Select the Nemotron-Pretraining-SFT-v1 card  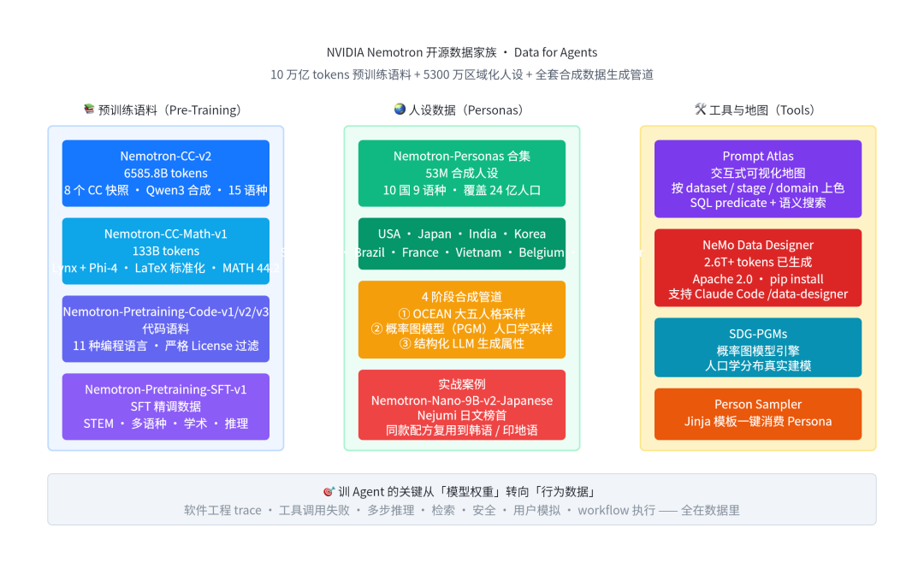click(x=166, y=406)
